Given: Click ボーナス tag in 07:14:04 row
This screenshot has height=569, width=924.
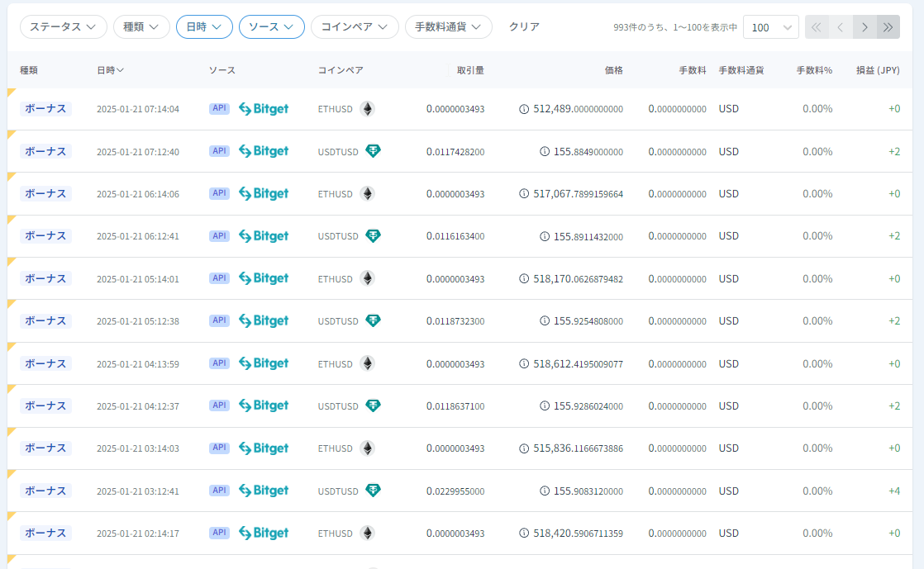Looking at the screenshot, I should coord(46,109).
